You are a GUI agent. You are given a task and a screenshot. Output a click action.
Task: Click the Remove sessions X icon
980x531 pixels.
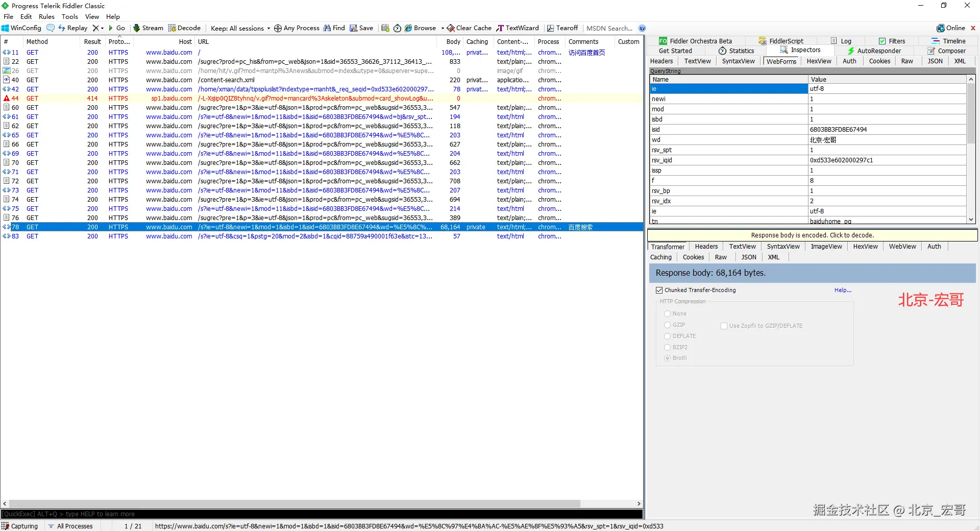95,28
